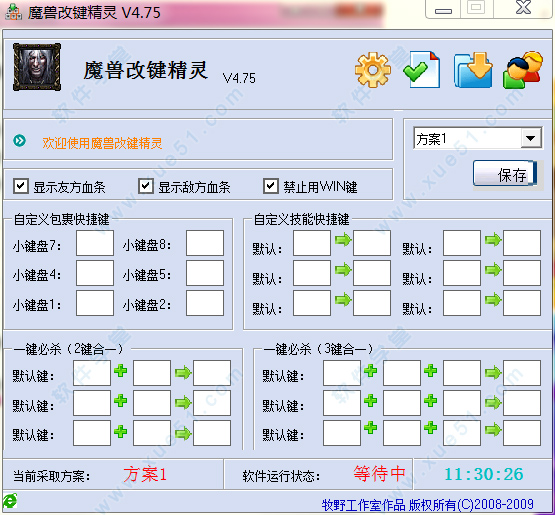
Task: Click the V4.75 version label in header
Action: [239, 78]
